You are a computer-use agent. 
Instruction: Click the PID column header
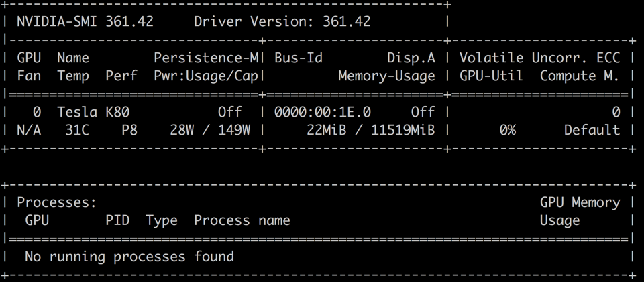[117, 220]
